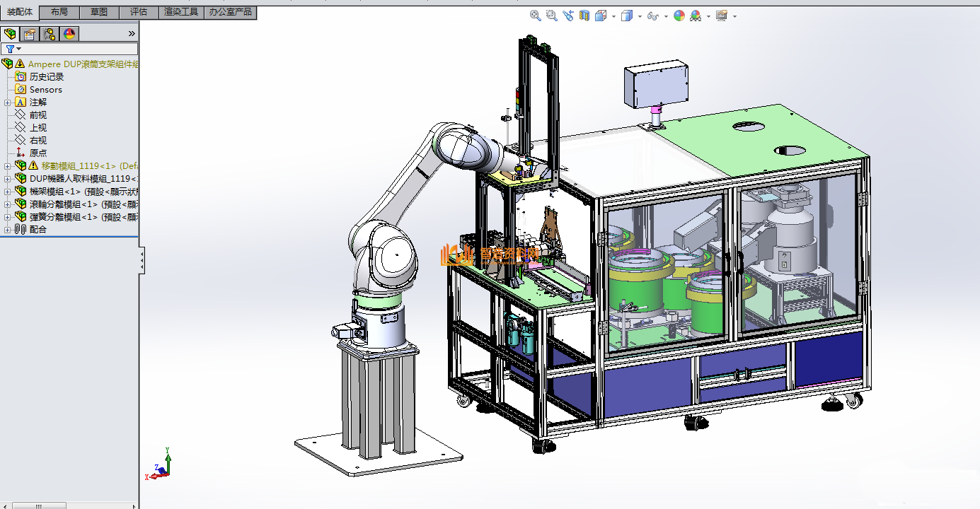Viewport: 980px width, 509px height.
Task: Select the 前视 plane in tree
Action: [38, 115]
